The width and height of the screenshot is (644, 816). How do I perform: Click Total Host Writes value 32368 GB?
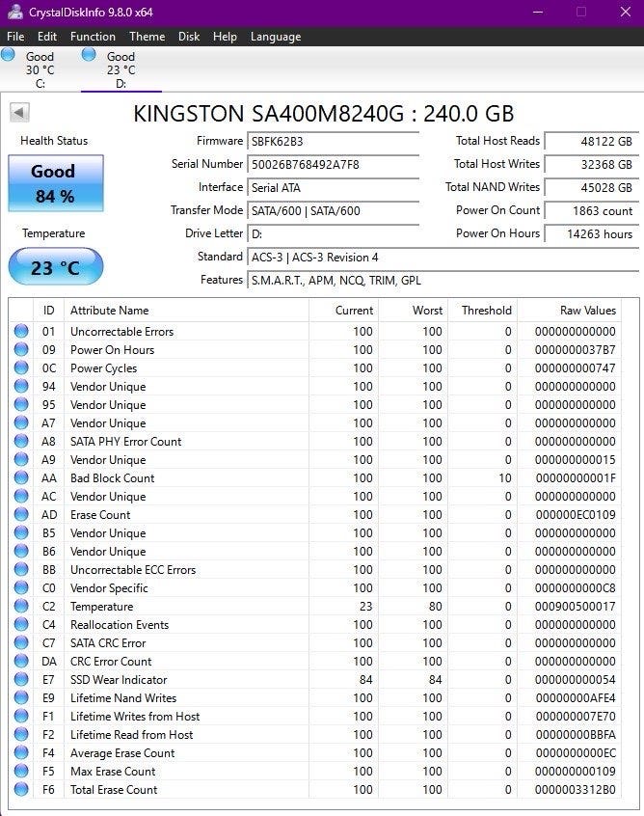592,164
